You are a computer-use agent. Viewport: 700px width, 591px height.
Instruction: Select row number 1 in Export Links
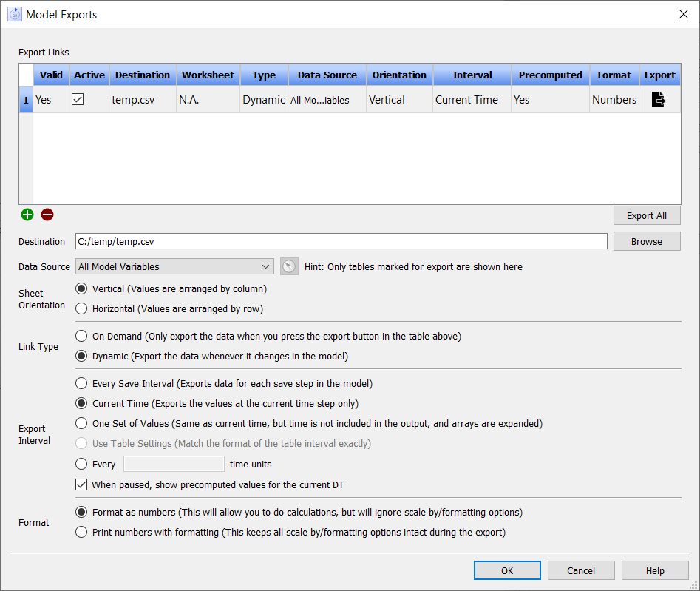click(26, 100)
